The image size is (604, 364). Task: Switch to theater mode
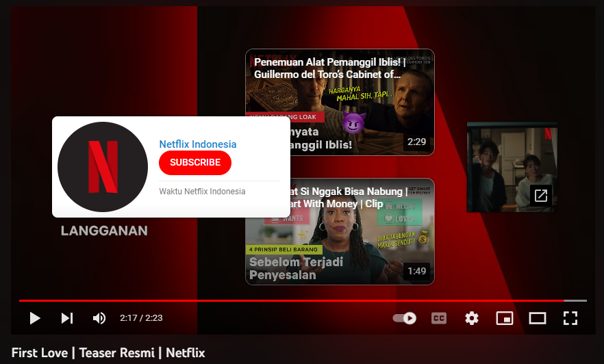(538, 318)
